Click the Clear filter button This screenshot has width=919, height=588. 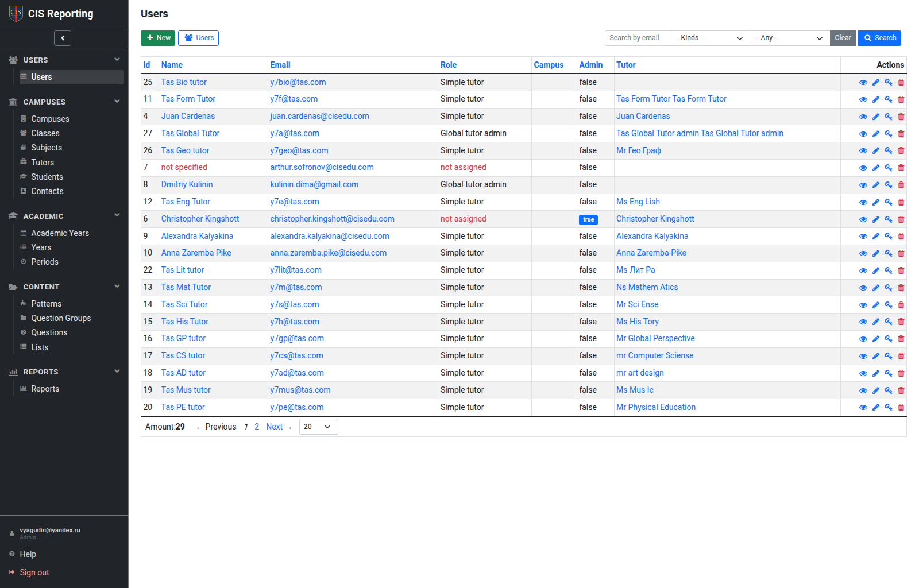click(x=843, y=38)
